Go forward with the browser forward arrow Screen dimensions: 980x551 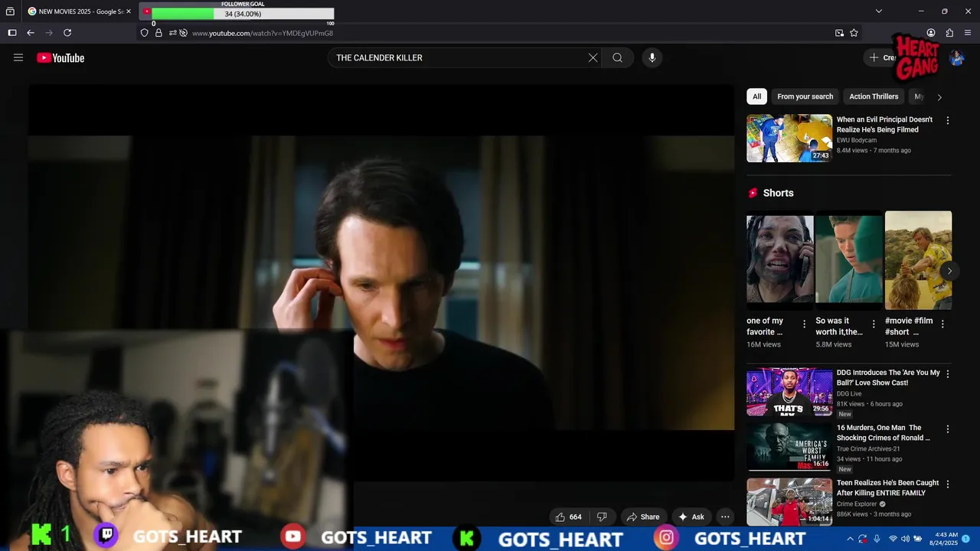click(49, 33)
